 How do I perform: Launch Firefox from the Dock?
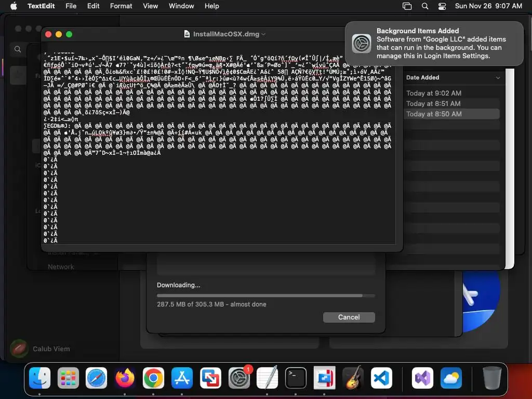[125, 378]
